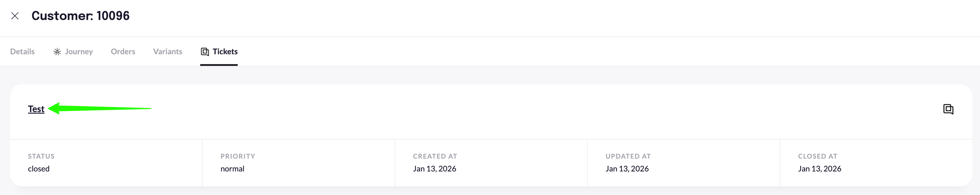The width and height of the screenshot is (980, 195).
Task: Click the PRIORITY field label
Action: coord(238,156)
